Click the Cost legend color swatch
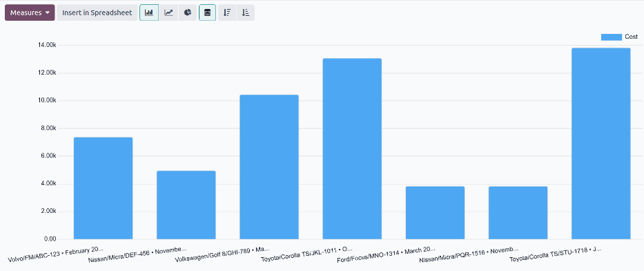 click(612, 37)
